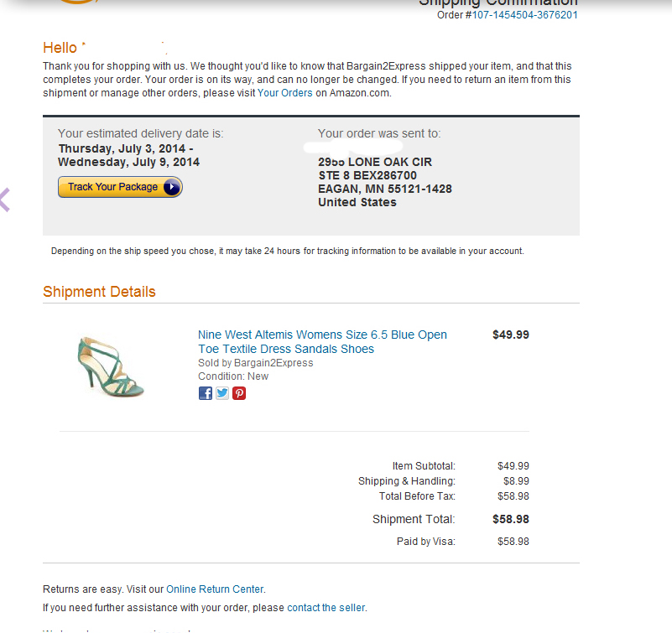Open the order number 107-1454504-3676201 link
672x633 pixels.
525,15
